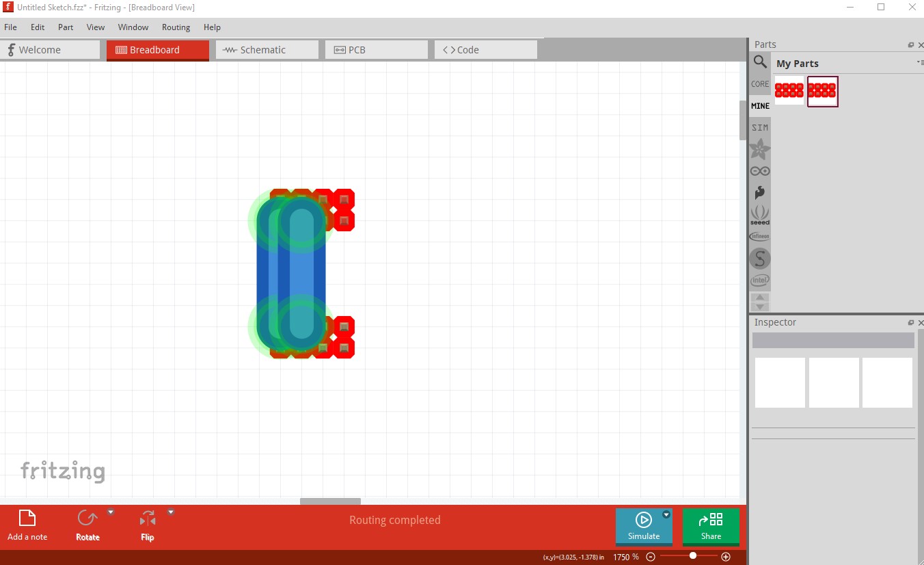This screenshot has height=565, width=924.
Task: Switch to the PCB tab
Action: pos(376,50)
